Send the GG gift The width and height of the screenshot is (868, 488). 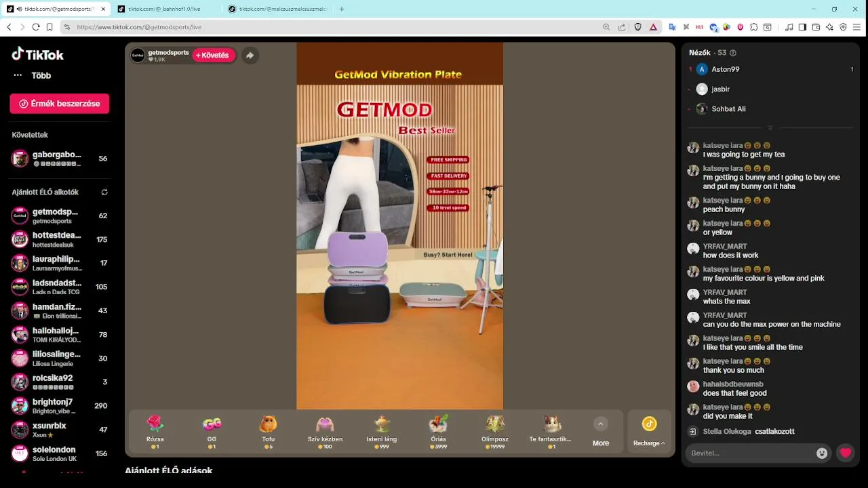[x=212, y=432]
